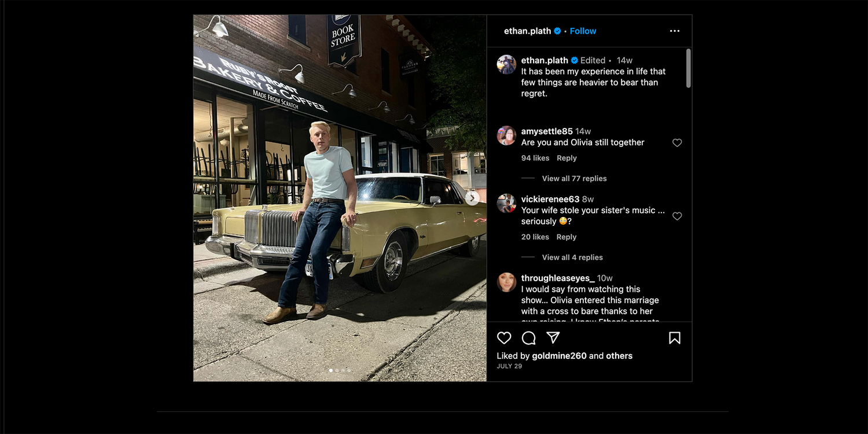Open the three-dot more options menu
This screenshot has height=434, width=868.
(675, 31)
